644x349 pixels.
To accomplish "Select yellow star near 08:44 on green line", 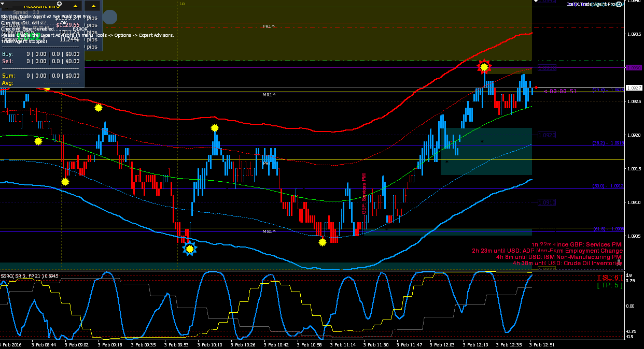I will (x=38, y=141).
